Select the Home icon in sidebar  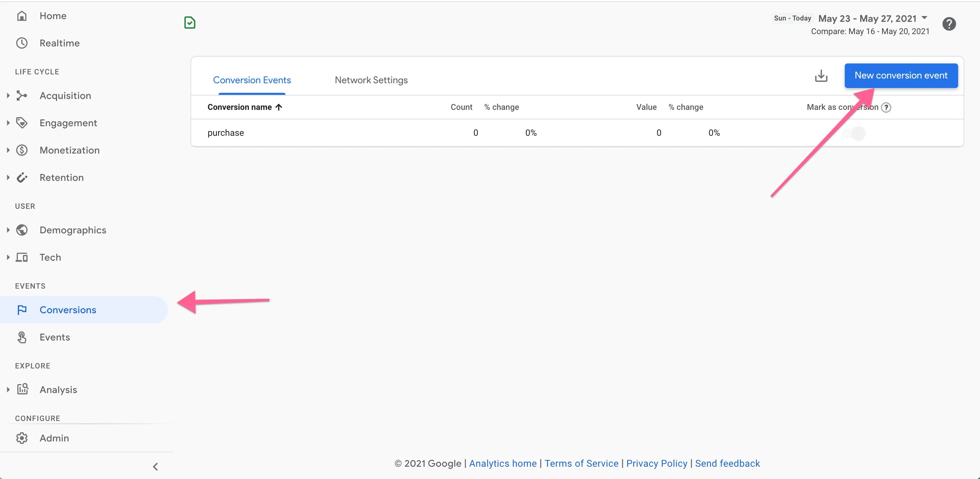(22, 16)
